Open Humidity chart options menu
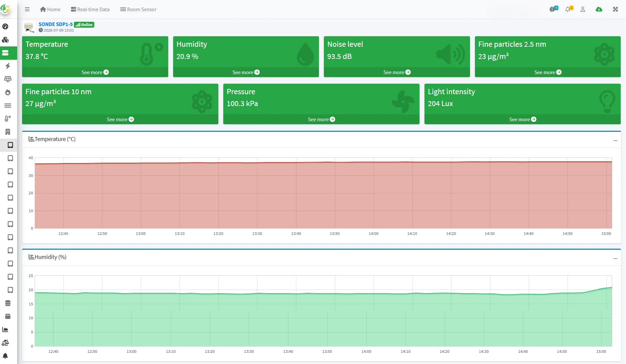The width and height of the screenshot is (626, 364). [x=615, y=258]
